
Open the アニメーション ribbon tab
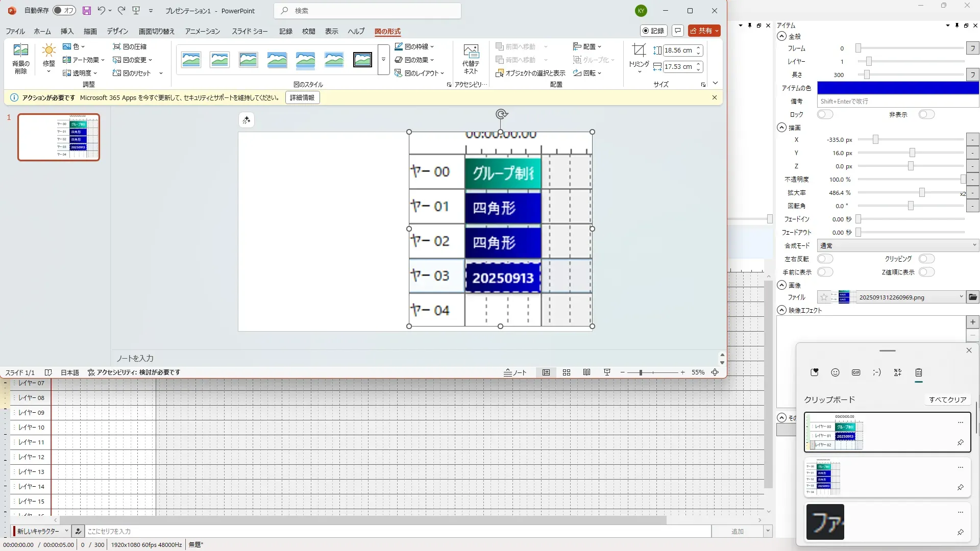pyautogui.click(x=202, y=31)
